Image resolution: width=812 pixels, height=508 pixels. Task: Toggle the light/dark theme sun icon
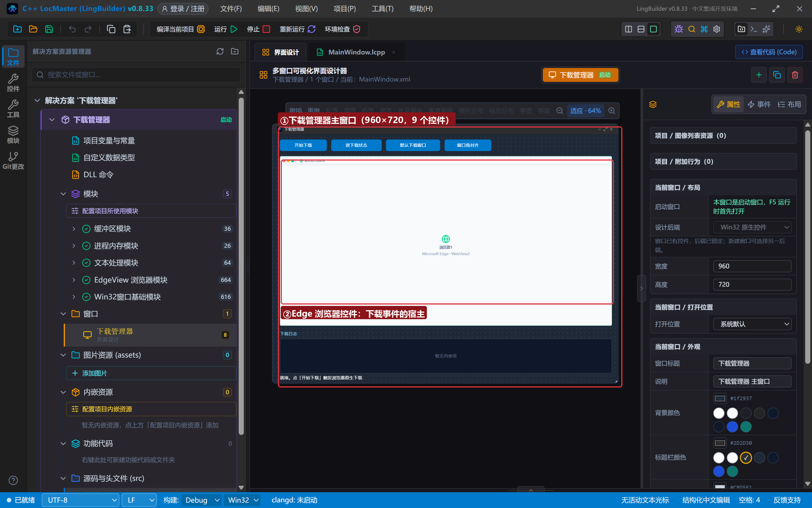[x=799, y=29]
